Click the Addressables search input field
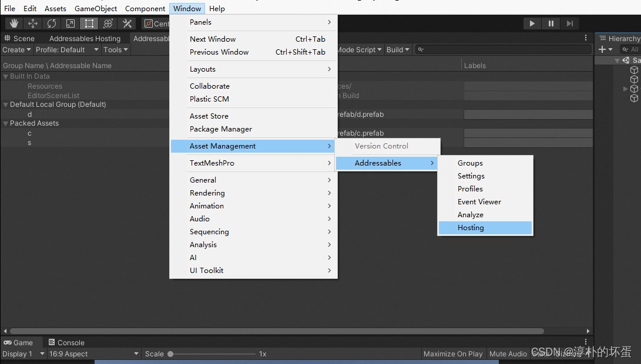 click(504, 49)
